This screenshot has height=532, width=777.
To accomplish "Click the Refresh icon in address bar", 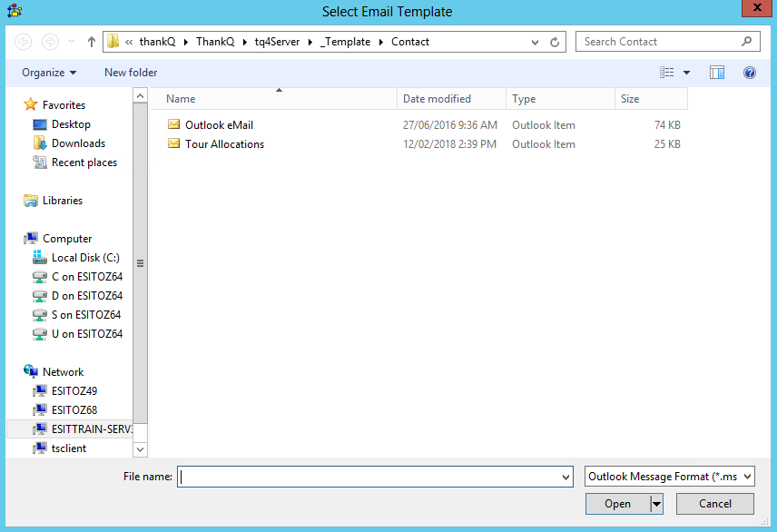I will coord(556,42).
